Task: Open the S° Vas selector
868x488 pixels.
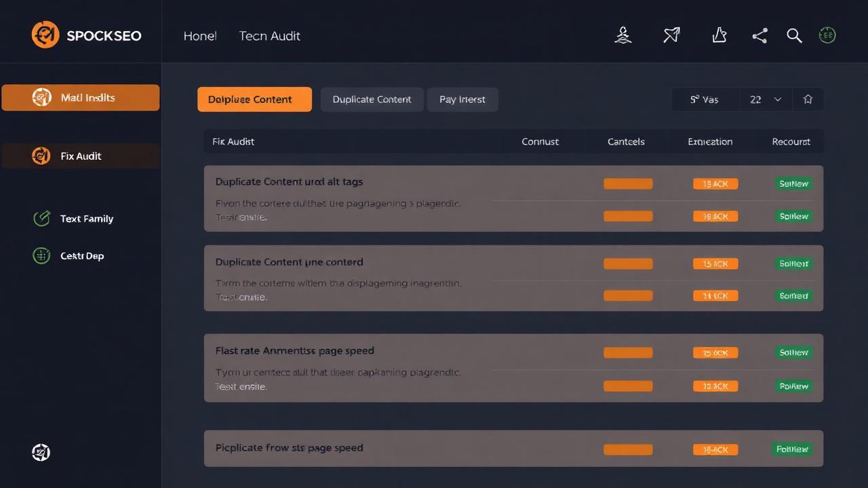Action: click(x=705, y=99)
